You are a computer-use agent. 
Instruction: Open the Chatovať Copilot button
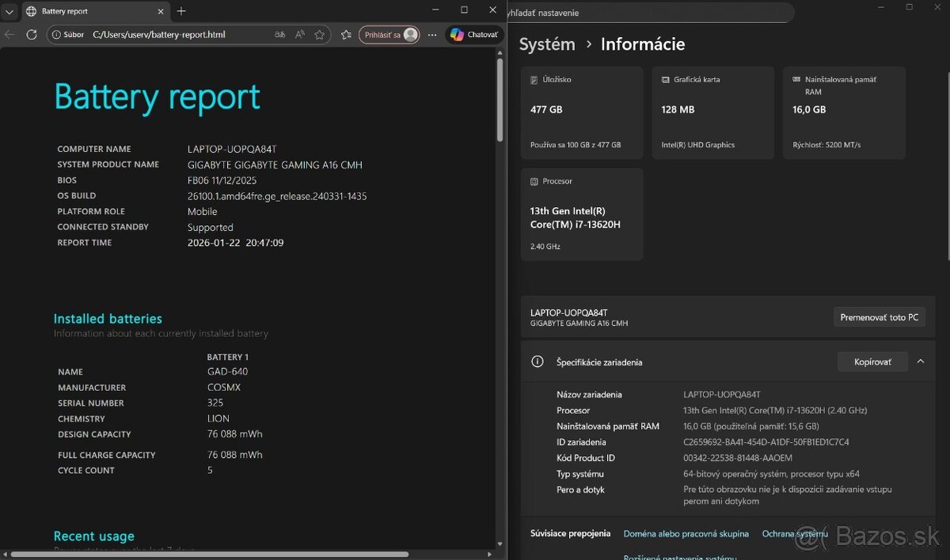click(x=473, y=35)
